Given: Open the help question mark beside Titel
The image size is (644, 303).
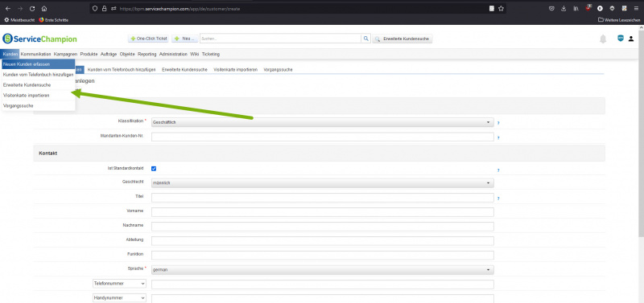Looking at the screenshot, I should (x=498, y=198).
